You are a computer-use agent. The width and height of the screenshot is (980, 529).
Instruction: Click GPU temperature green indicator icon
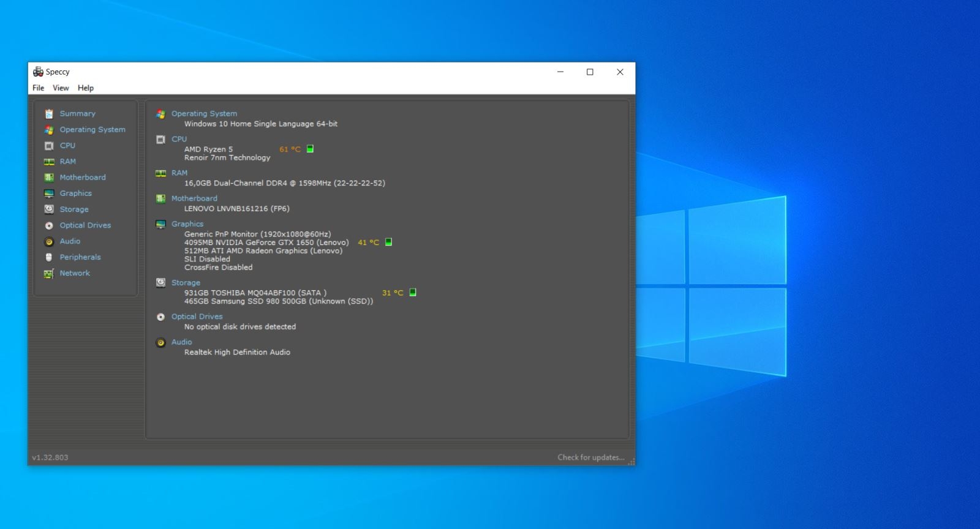click(388, 242)
